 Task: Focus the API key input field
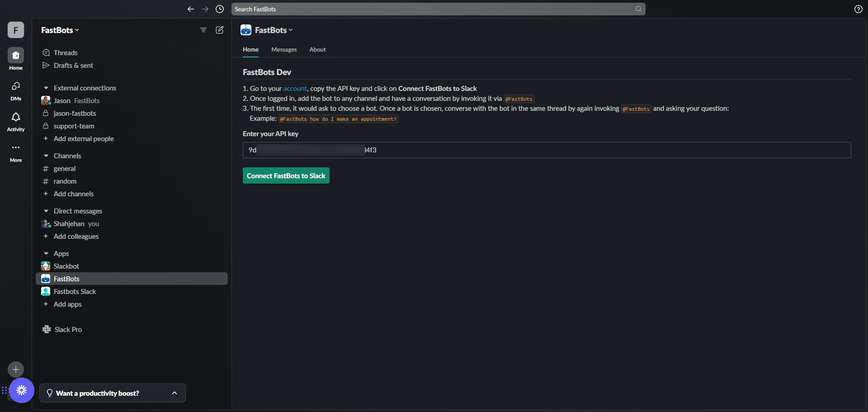click(x=547, y=150)
